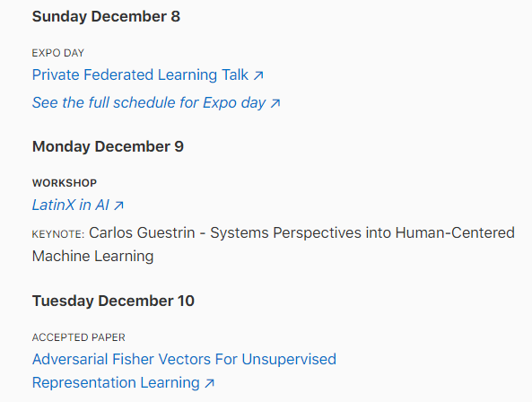This screenshot has width=532, height=402.
Task: Click the Representation Learning link text
Action: [116, 382]
